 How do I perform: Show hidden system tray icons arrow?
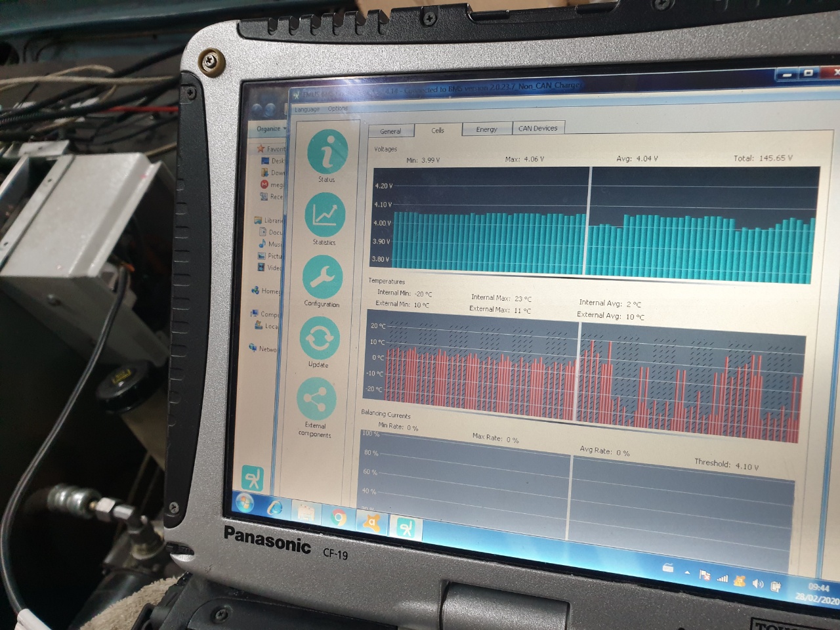[x=687, y=573]
